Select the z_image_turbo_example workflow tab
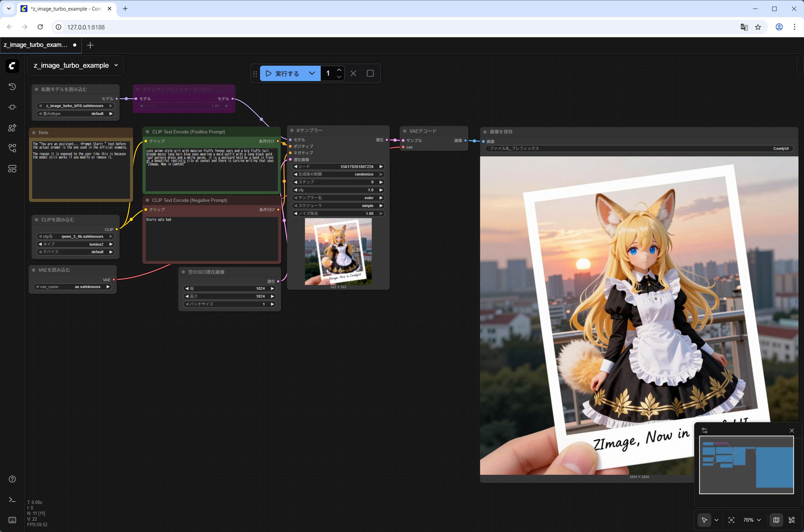The width and height of the screenshot is (804, 532). tap(36, 45)
